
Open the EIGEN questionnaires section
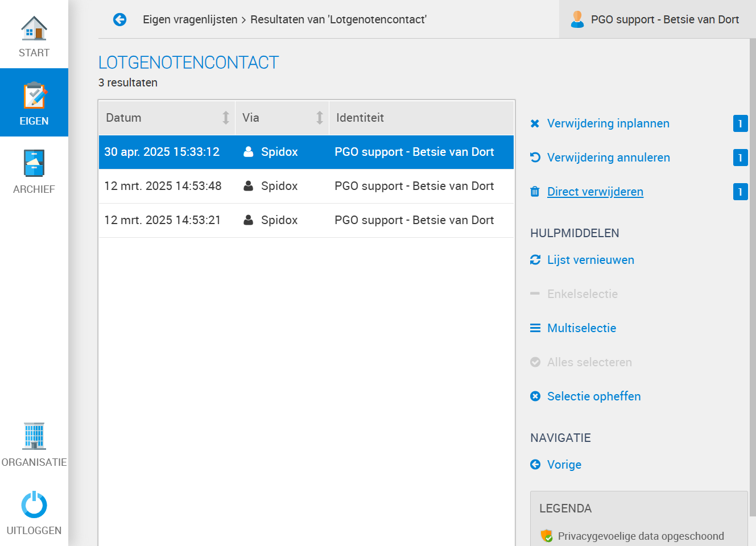click(34, 102)
